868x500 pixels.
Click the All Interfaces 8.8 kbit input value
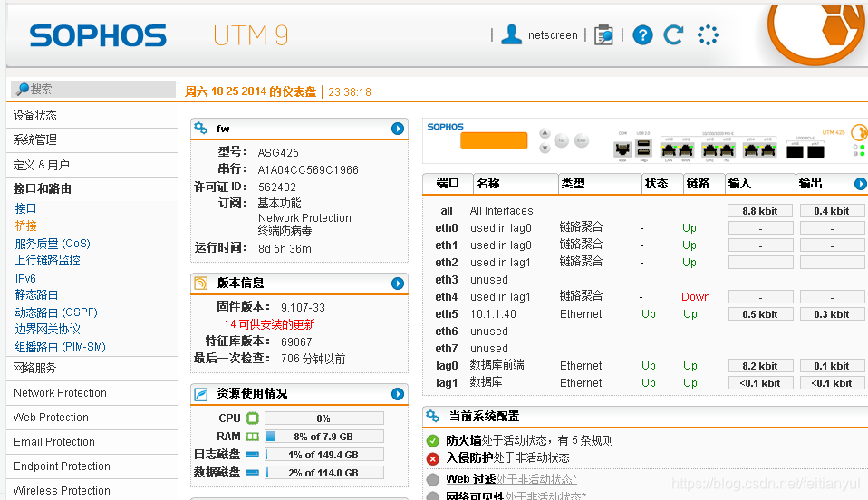tap(760, 211)
